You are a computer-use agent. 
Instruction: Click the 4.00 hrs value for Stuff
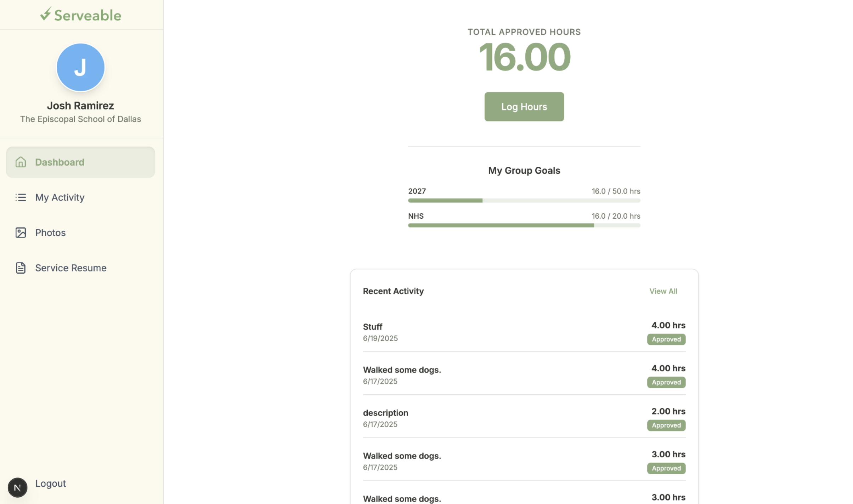coord(668,325)
